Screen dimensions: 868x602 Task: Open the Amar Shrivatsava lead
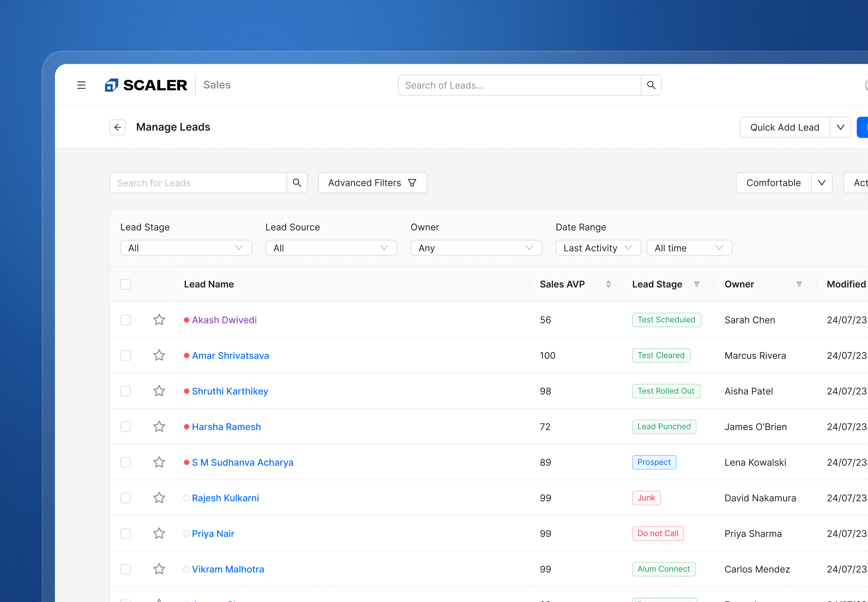pos(230,355)
